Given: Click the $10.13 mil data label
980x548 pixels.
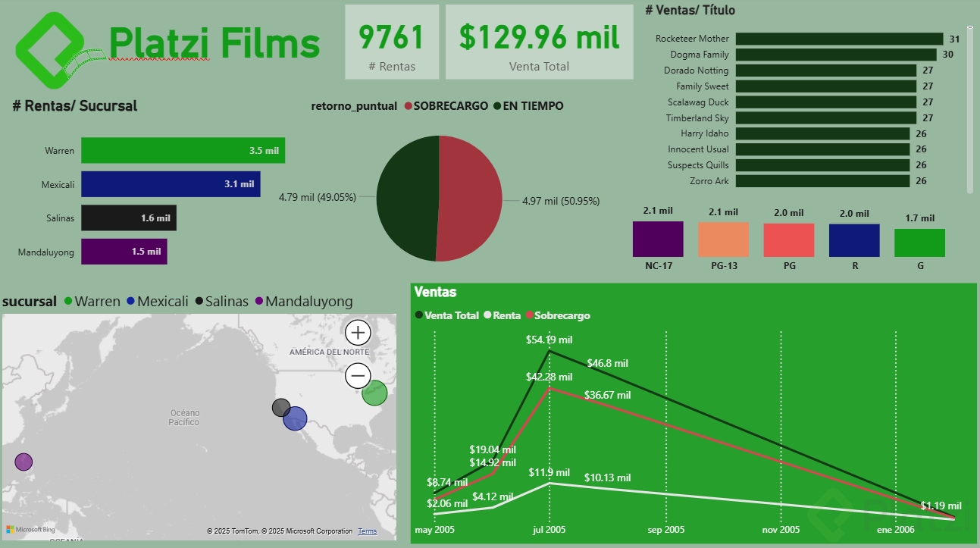Looking at the screenshot, I should pyautogui.click(x=608, y=478).
